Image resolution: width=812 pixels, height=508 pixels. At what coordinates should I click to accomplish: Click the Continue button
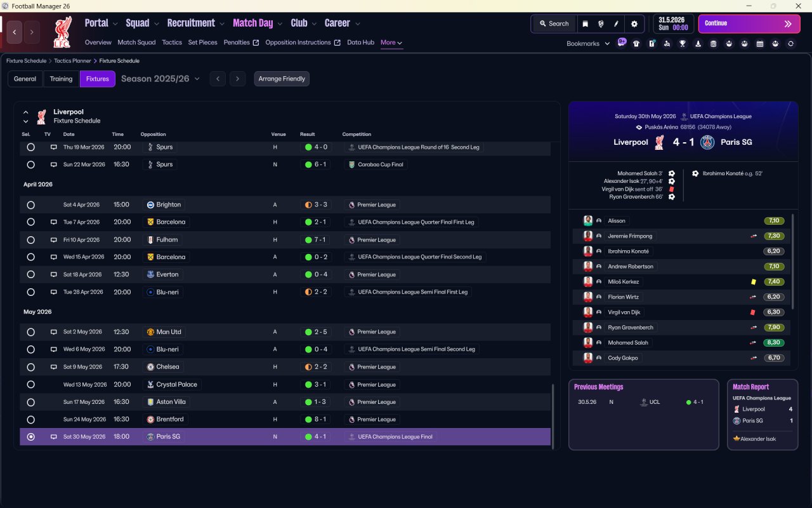(x=749, y=23)
